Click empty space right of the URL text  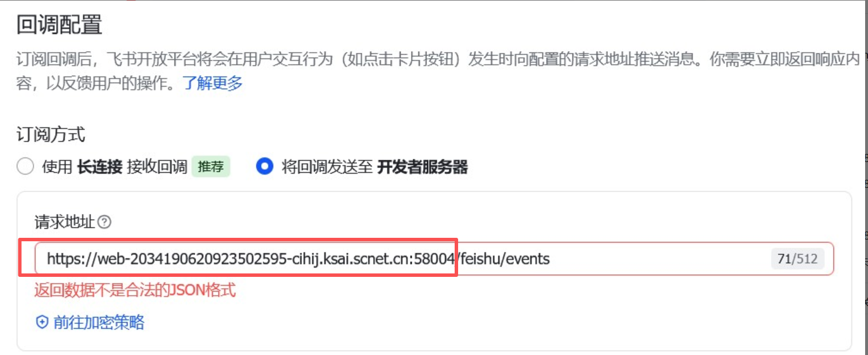point(660,259)
